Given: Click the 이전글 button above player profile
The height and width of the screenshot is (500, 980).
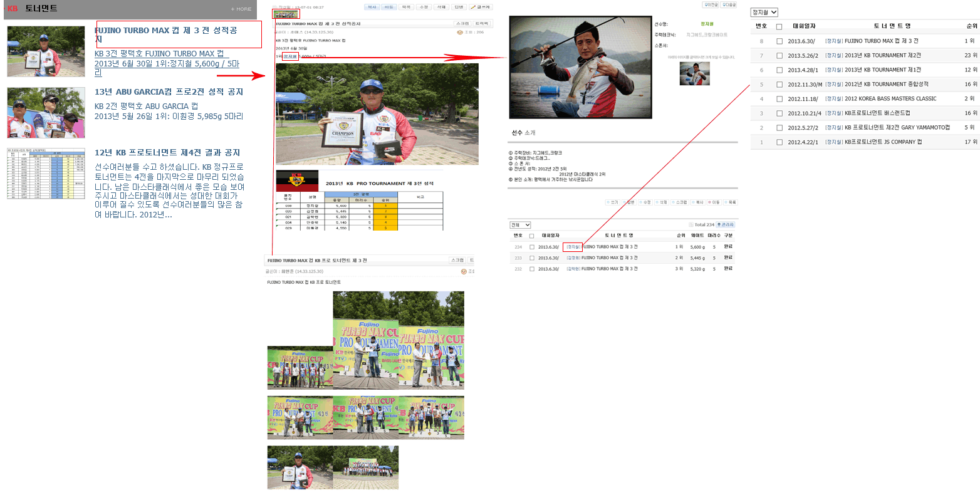Looking at the screenshot, I should [x=711, y=4].
